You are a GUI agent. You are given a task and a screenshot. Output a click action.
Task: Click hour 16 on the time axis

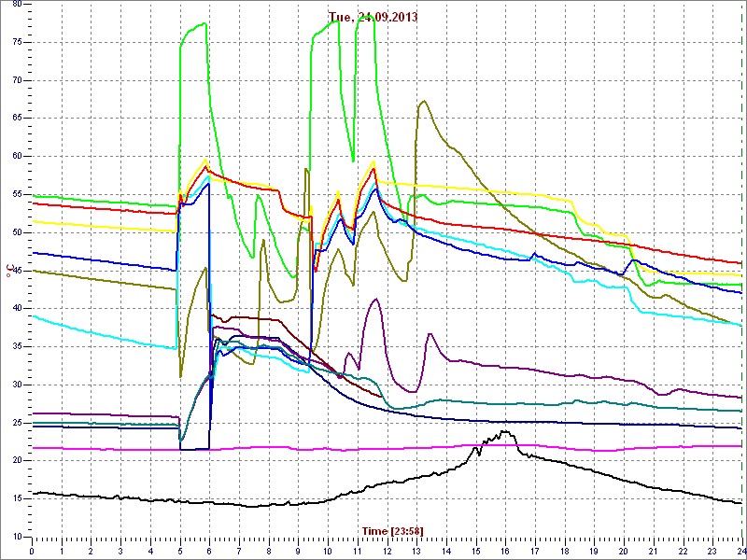(x=505, y=551)
